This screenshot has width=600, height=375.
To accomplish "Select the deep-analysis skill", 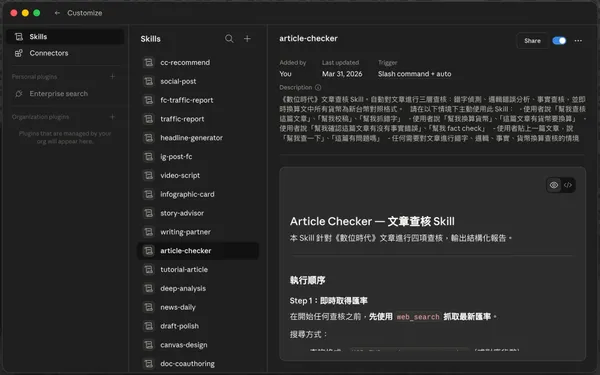I will click(x=198, y=289).
